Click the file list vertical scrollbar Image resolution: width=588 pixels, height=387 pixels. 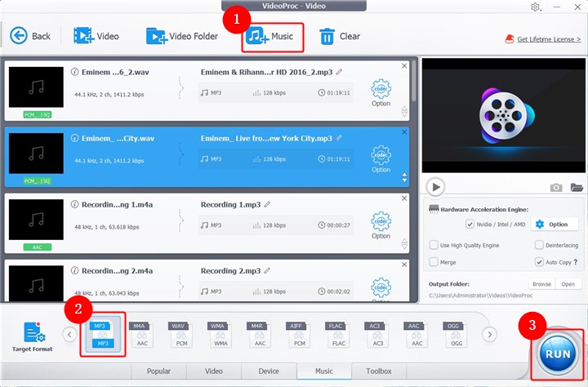(413, 81)
